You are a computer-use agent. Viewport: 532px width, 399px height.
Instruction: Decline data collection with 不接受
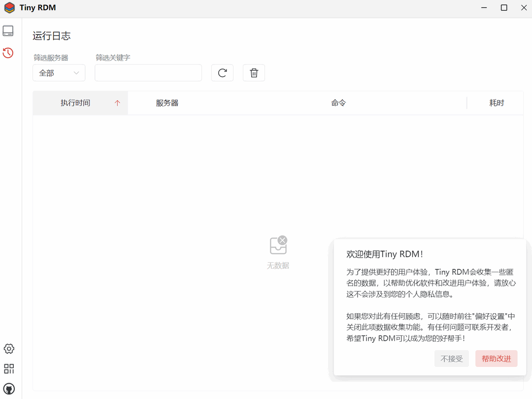[x=452, y=359]
